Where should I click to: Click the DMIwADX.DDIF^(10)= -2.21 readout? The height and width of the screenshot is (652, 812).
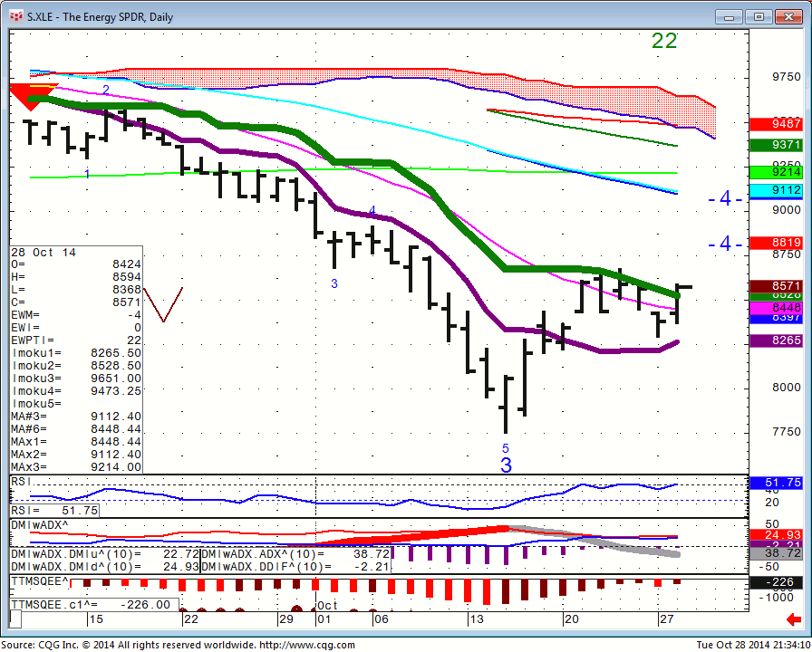pyautogui.click(x=295, y=567)
